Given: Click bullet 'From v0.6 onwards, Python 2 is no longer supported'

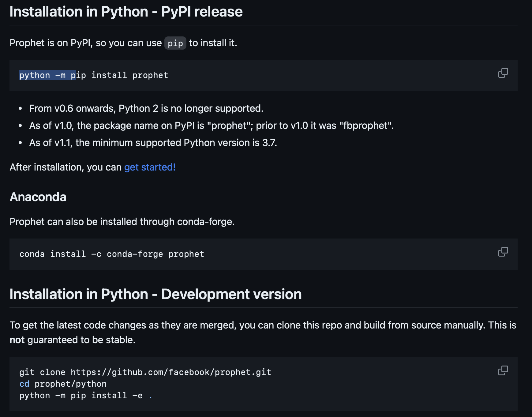Looking at the screenshot, I should pos(146,108).
